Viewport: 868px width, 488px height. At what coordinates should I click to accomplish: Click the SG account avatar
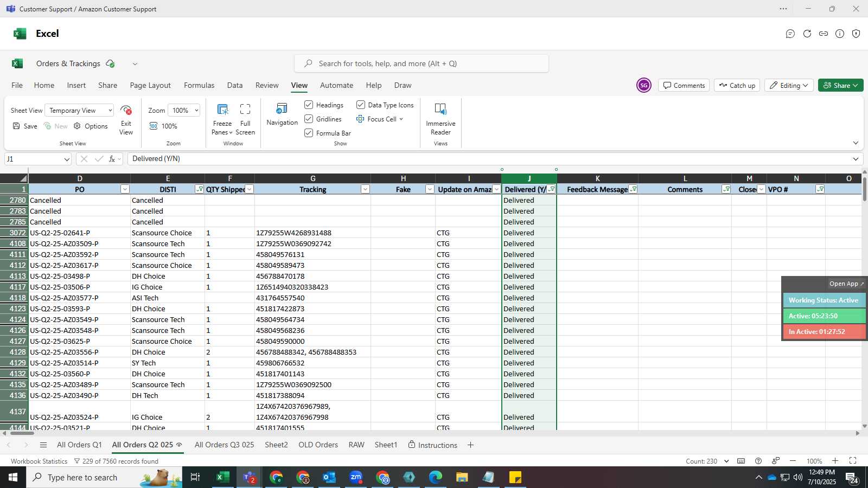click(x=644, y=85)
